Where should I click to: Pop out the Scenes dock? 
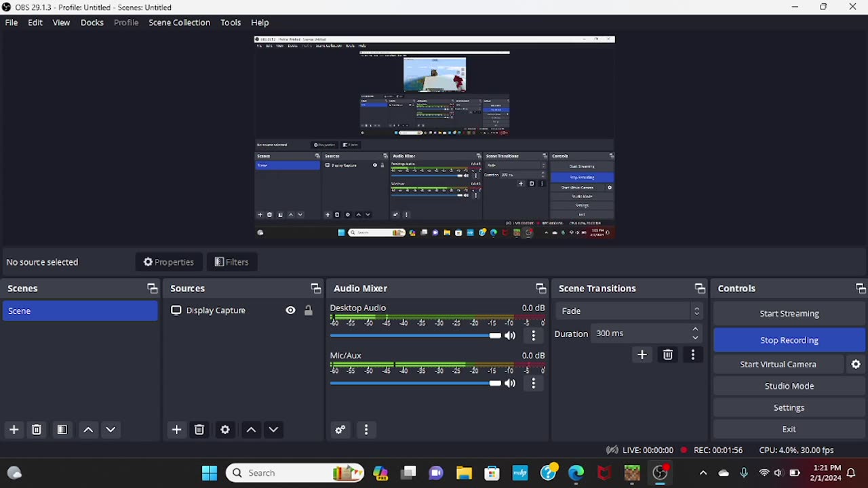(152, 289)
